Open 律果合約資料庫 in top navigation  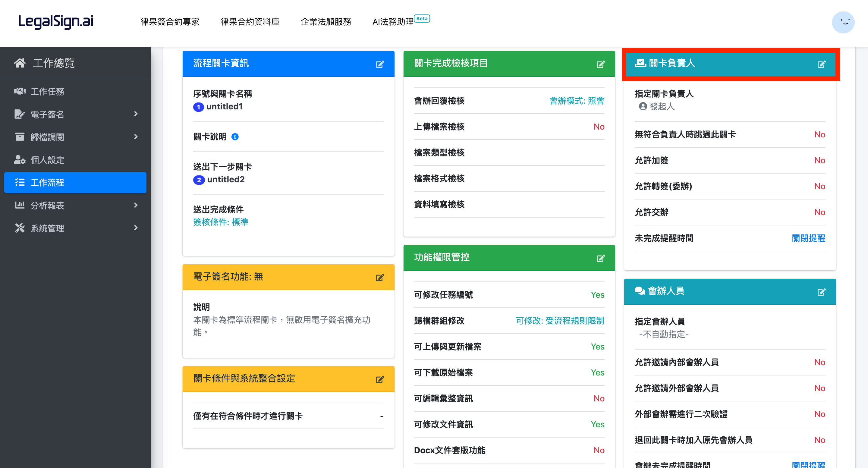click(x=250, y=22)
